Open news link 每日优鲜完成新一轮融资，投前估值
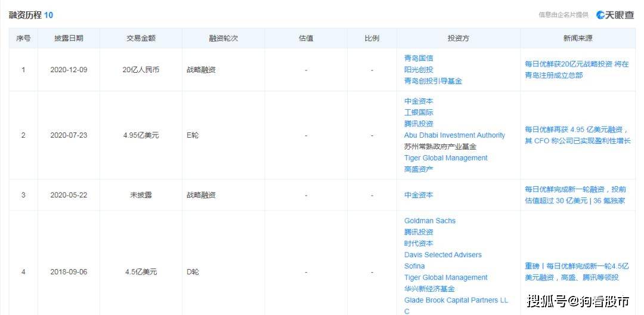Screen dimensions: 644x315 [x=575, y=195]
